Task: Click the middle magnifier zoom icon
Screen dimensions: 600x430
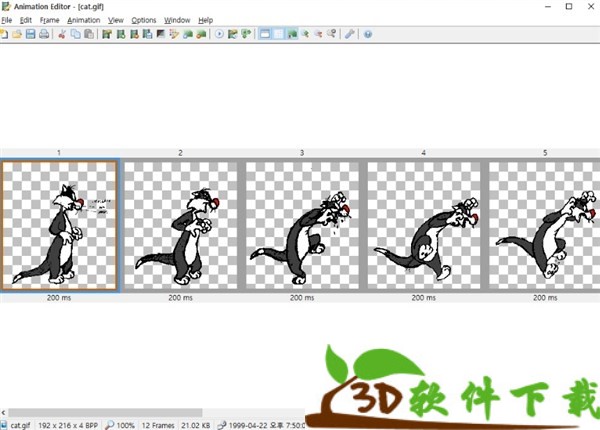Action: (x=318, y=34)
